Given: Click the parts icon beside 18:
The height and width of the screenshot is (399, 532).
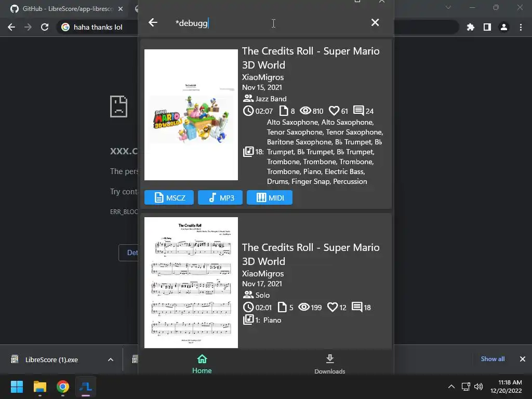Looking at the screenshot, I should point(248,152).
